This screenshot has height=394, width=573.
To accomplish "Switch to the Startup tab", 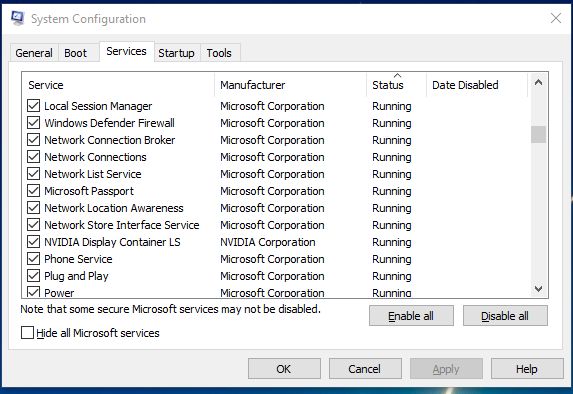I will click(177, 53).
